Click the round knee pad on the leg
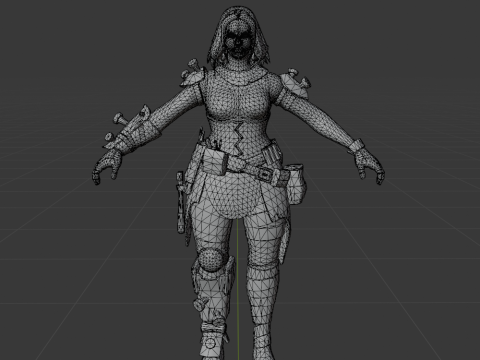 (x=211, y=260)
